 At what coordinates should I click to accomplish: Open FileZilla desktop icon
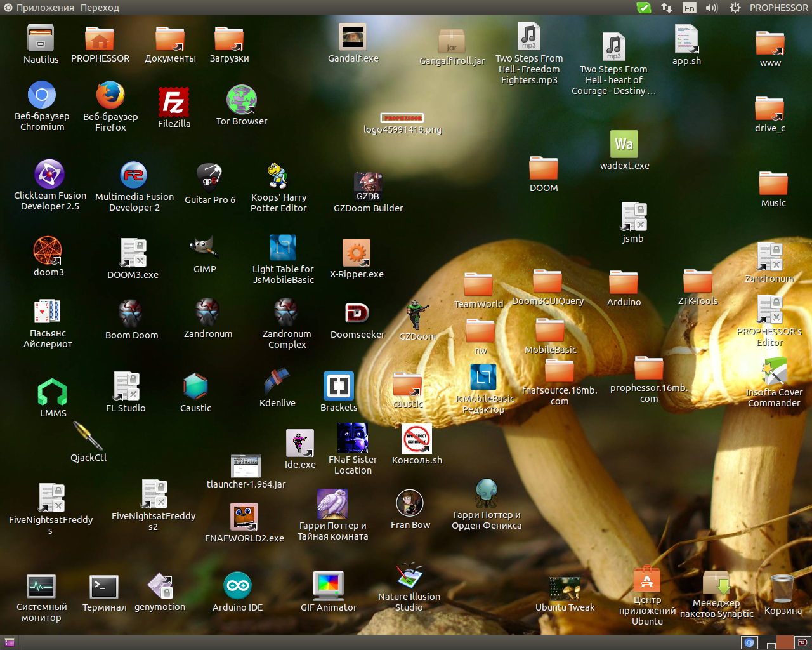pos(173,102)
